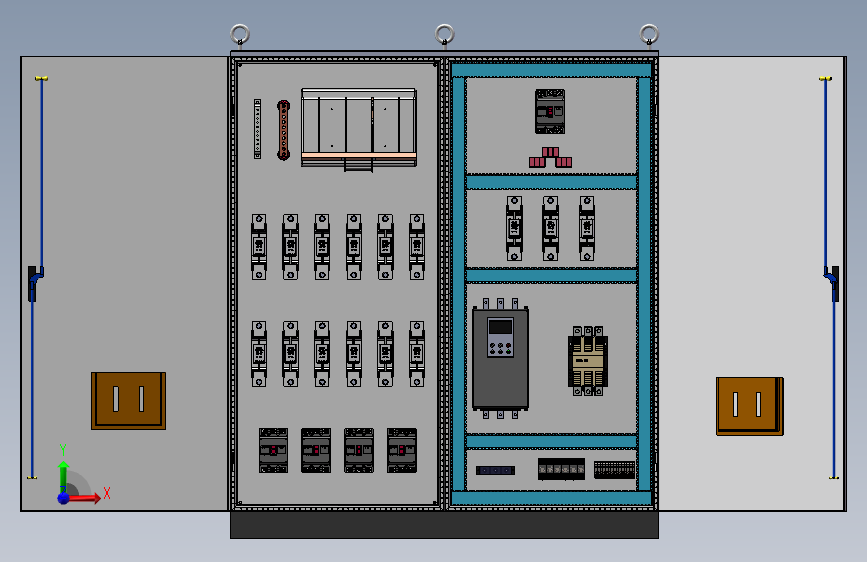The image size is (867, 562).
Task: Select the last fuse holder in lower row of six
Action: coord(417,353)
